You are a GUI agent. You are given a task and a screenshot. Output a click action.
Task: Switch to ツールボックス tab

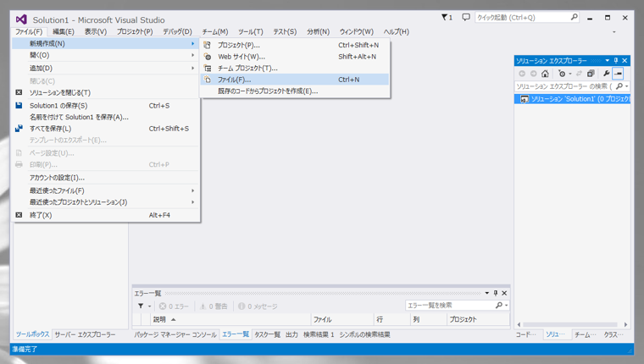tap(32, 334)
